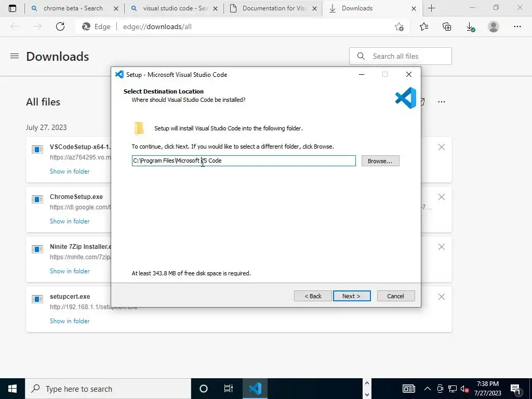The image size is (532, 399).
Task: Open the downloads flyout icon in toolbar
Action: [x=470, y=27]
